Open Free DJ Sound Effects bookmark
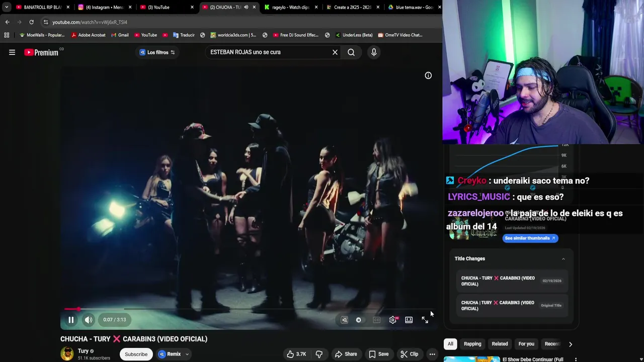This screenshot has width=644, height=362. click(295, 35)
